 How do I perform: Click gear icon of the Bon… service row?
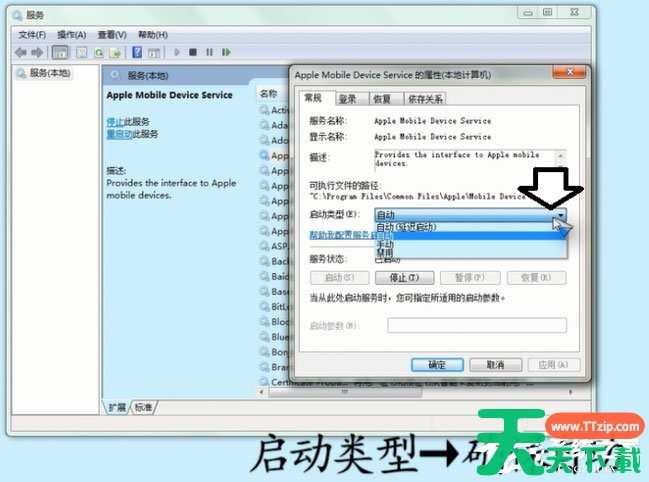tap(264, 352)
